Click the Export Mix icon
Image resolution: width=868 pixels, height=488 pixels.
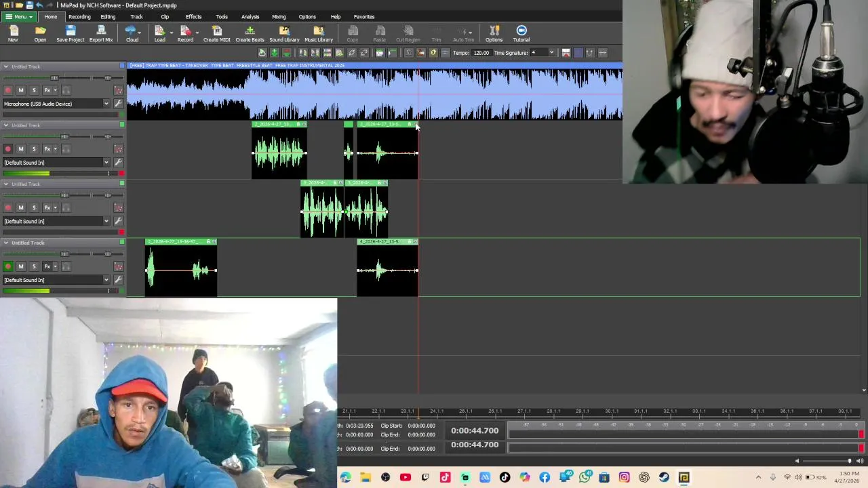[x=101, y=34]
